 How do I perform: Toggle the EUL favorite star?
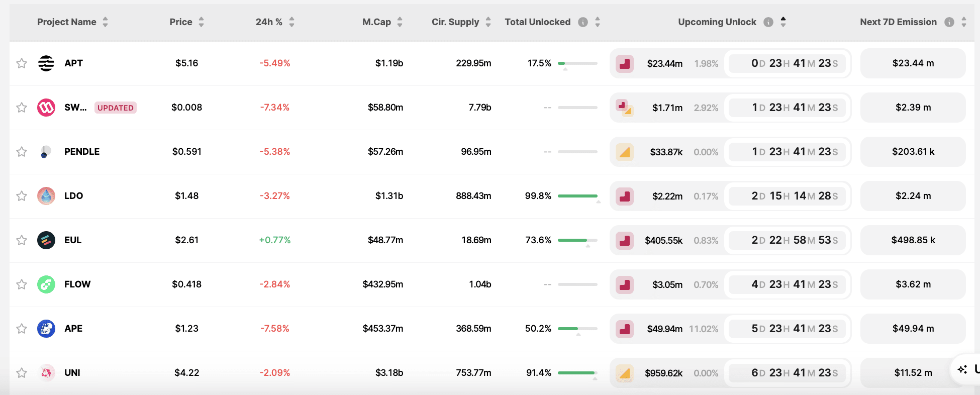click(x=22, y=240)
